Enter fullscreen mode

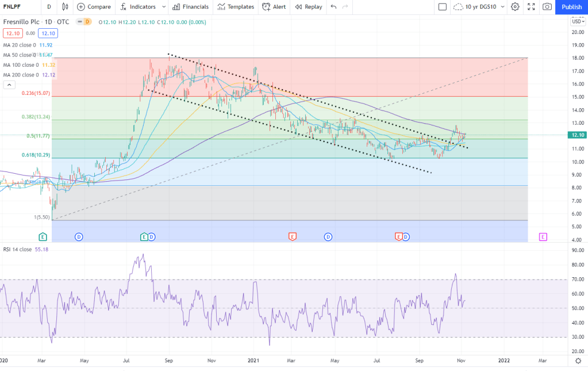tap(531, 7)
